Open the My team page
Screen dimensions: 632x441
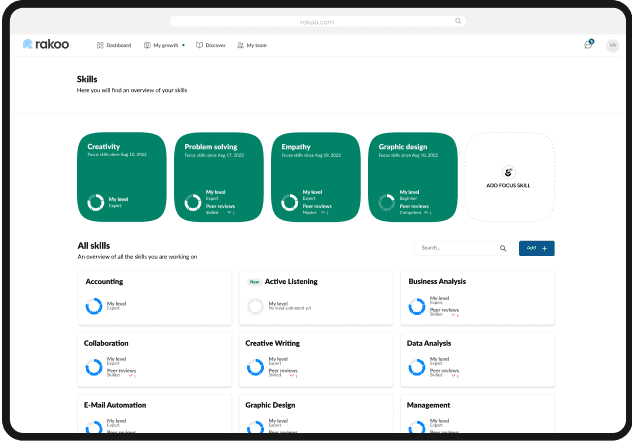pos(252,45)
